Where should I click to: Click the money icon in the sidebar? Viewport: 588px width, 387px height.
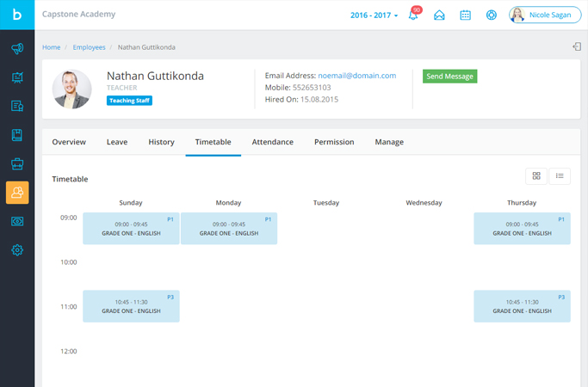17,221
